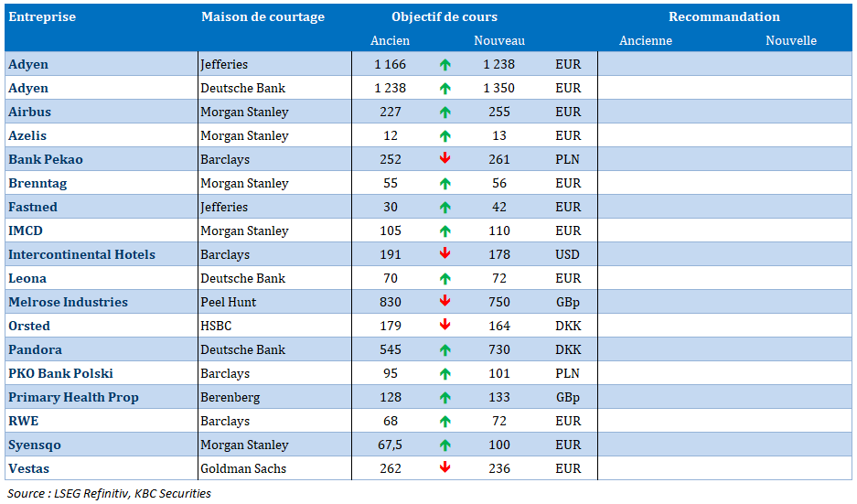The image size is (857, 504).
Task: Select the Bank Pekao company name
Action: [46, 160]
